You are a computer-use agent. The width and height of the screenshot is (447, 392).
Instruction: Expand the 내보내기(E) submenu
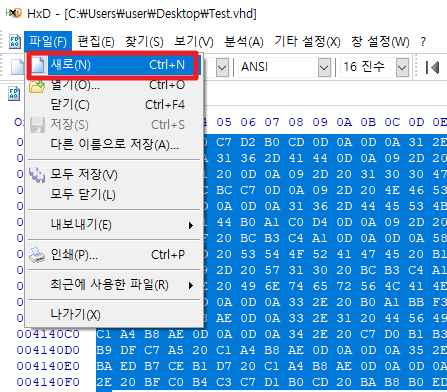tap(114, 224)
